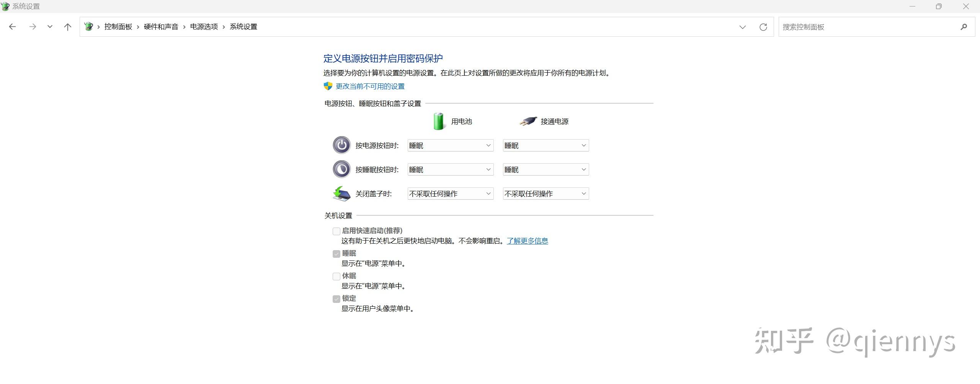Open 硬件和声音 breadcrumb
This screenshot has height=384, width=980.
161,27
